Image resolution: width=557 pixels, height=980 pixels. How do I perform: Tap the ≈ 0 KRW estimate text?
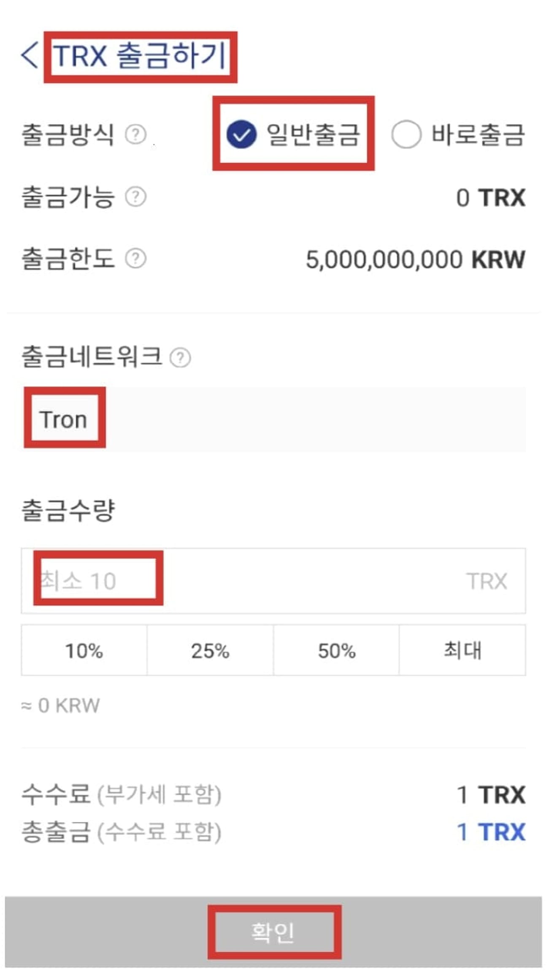pyautogui.click(x=61, y=706)
